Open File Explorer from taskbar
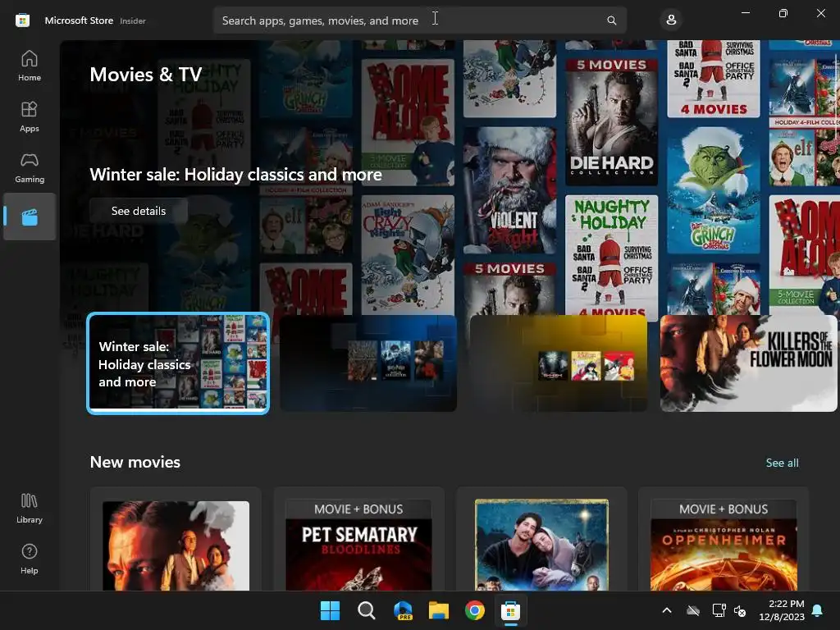This screenshot has width=840, height=630. tap(439, 610)
